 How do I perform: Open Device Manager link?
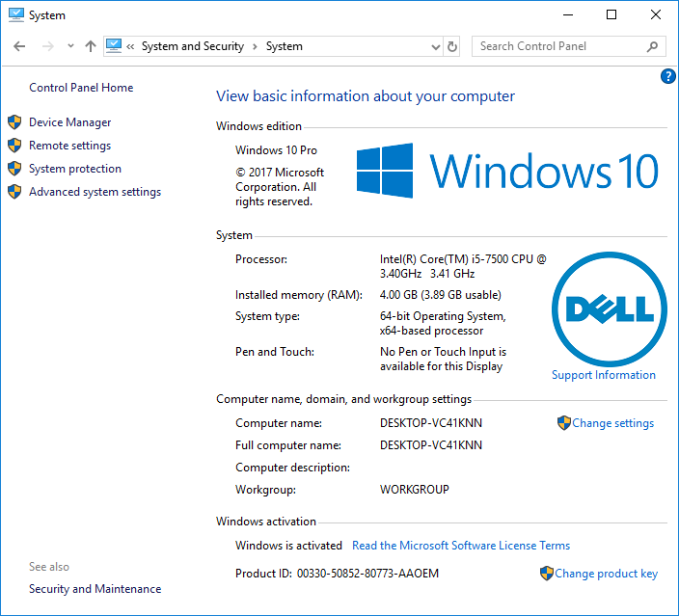pyautogui.click(x=69, y=122)
